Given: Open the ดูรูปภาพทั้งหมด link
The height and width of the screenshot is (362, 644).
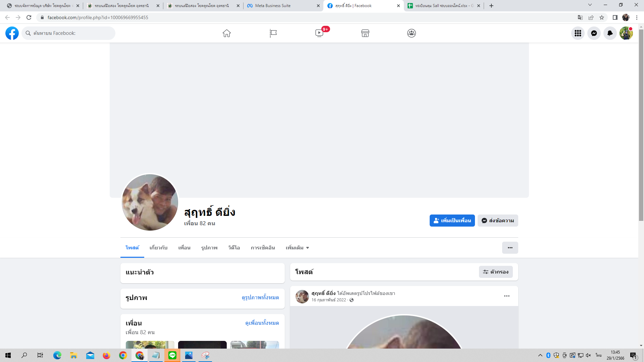Looking at the screenshot, I should coord(260,298).
